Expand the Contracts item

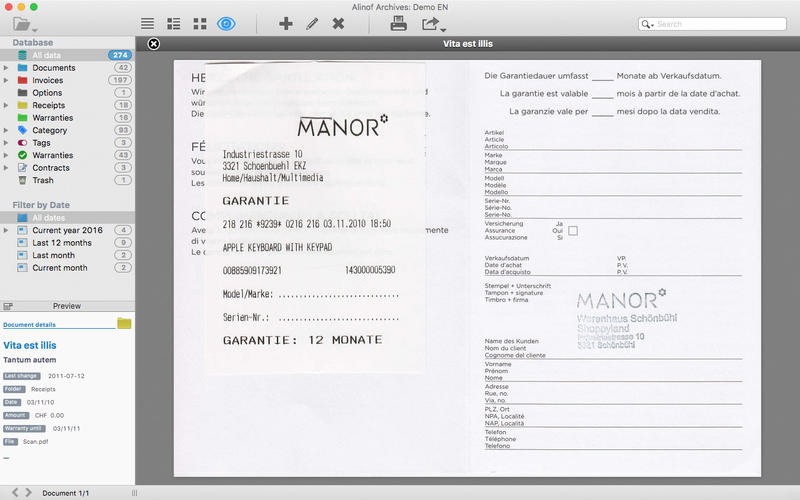[6, 168]
